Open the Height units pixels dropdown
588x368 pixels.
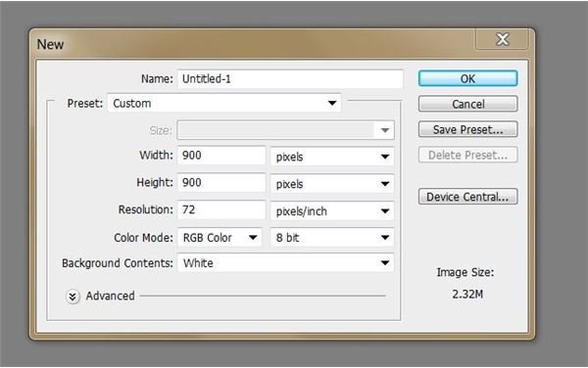point(332,184)
